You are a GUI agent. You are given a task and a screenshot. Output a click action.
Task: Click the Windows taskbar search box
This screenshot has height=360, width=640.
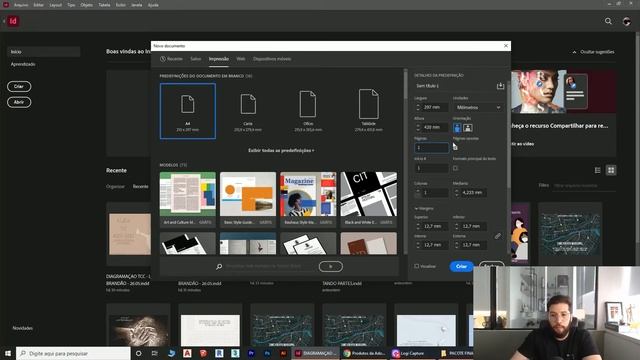click(x=73, y=353)
